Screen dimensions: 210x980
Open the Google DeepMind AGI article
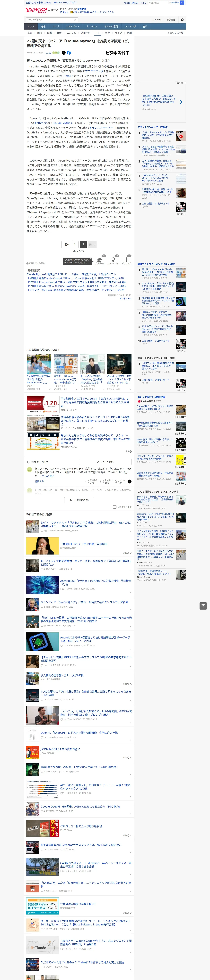point(80,807)
